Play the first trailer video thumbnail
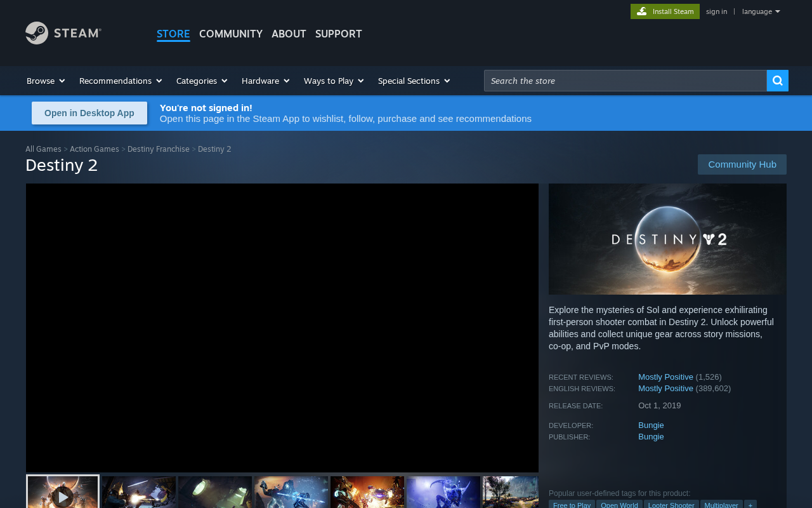The height and width of the screenshot is (508, 812). (x=63, y=491)
